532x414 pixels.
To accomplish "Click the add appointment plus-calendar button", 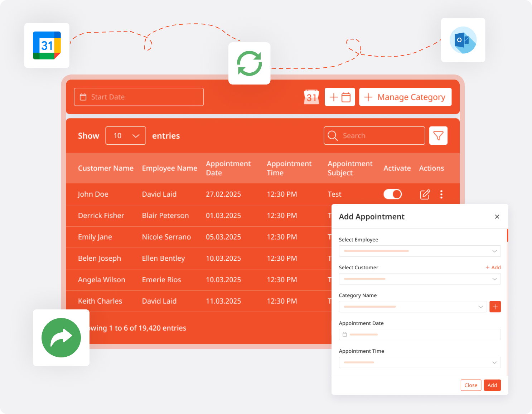I will 340,97.
